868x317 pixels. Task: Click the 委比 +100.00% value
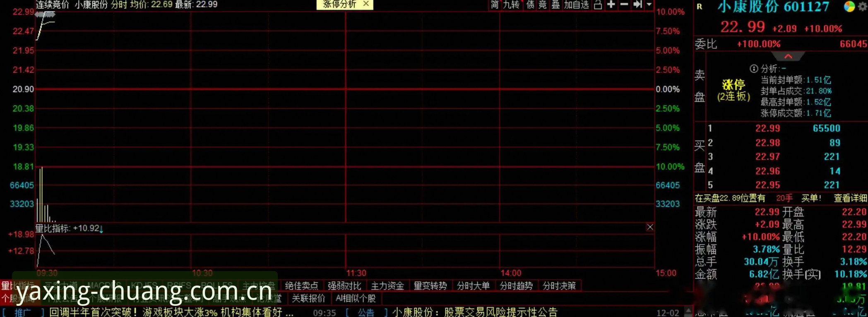(x=759, y=44)
